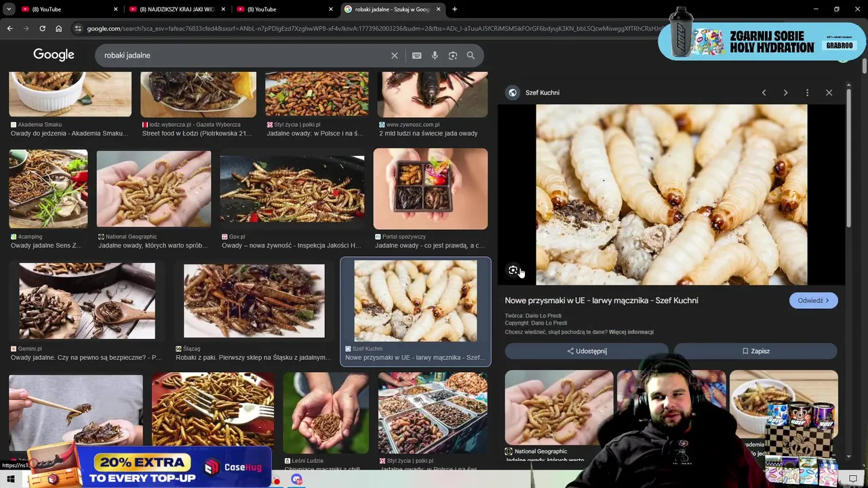Open National Geographic hand with larvae thumbnail
The width and height of the screenshot is (868, 488).
click(x=153, y=189)
